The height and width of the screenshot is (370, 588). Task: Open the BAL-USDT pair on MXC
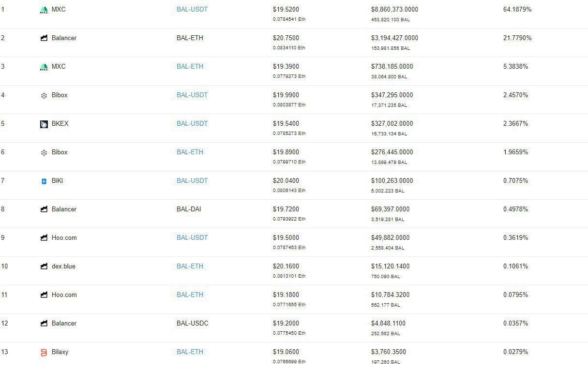(192, 9)
